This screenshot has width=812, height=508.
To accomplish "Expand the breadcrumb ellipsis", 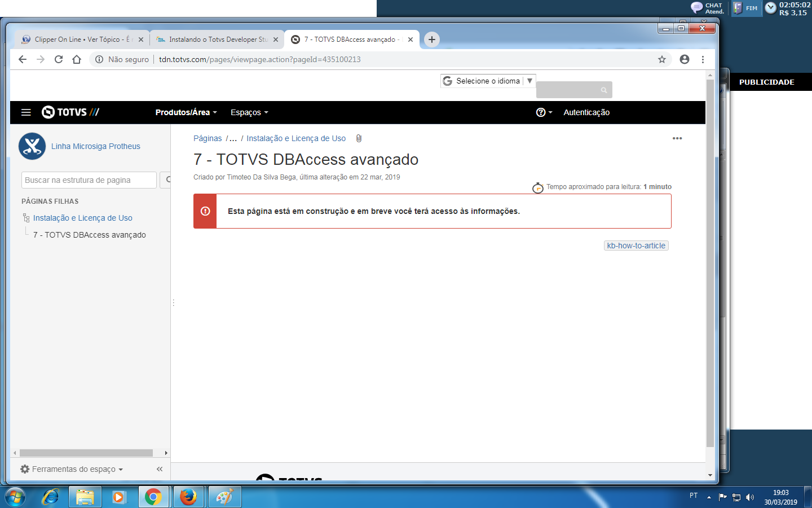I will [233, 138].
